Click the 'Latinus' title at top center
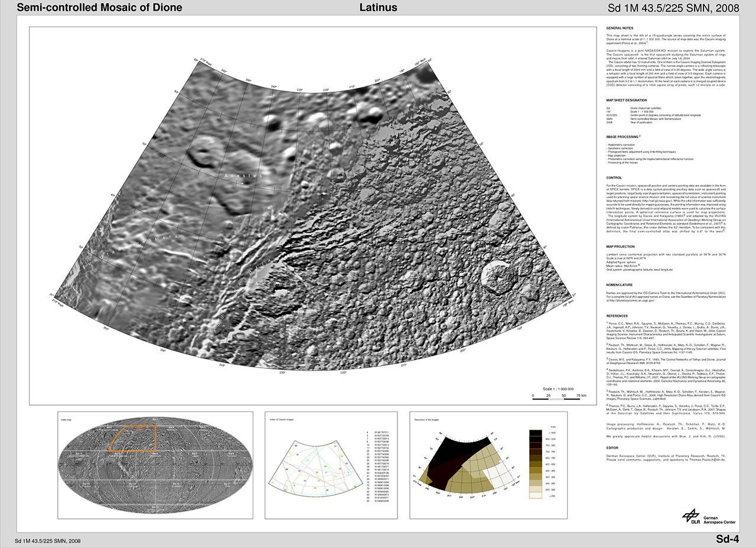756x548 pixels. pos(378,8)
